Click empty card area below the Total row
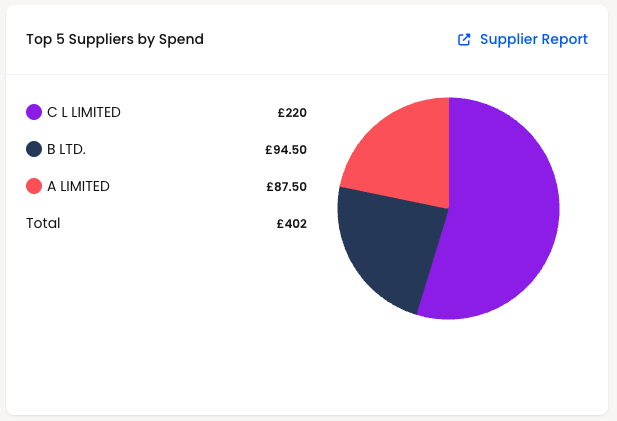This screenshot has width=617, height=421. click(x=165, y=315)
